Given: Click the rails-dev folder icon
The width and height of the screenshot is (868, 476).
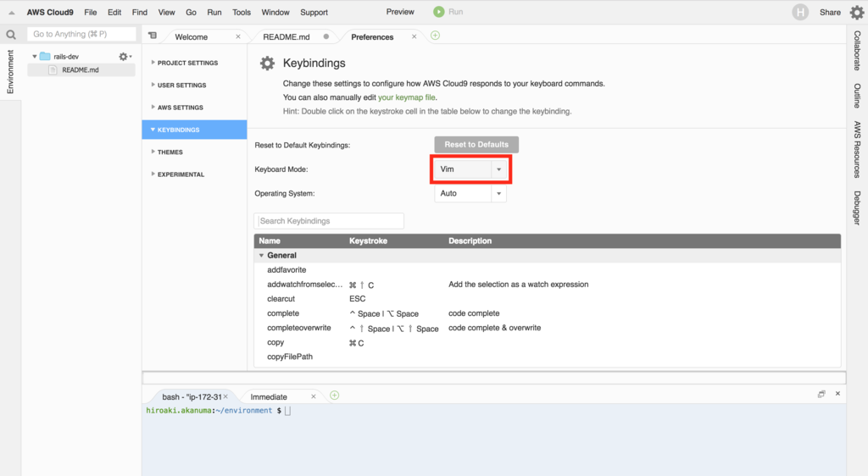Looking at the screenshot, I should pos(45,57).
